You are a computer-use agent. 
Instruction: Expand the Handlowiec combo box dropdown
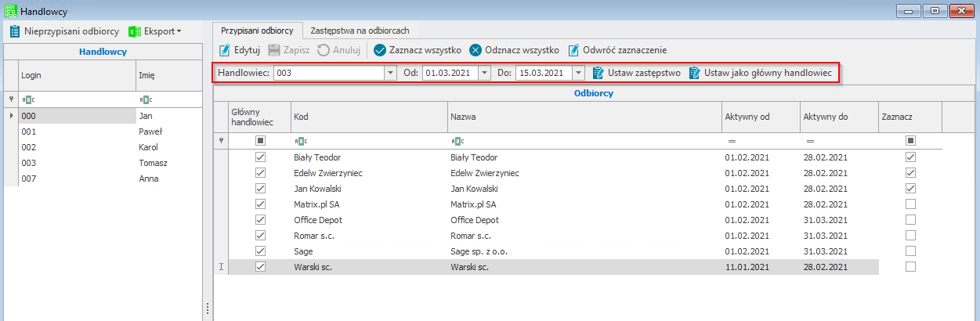tap(390, 73)
